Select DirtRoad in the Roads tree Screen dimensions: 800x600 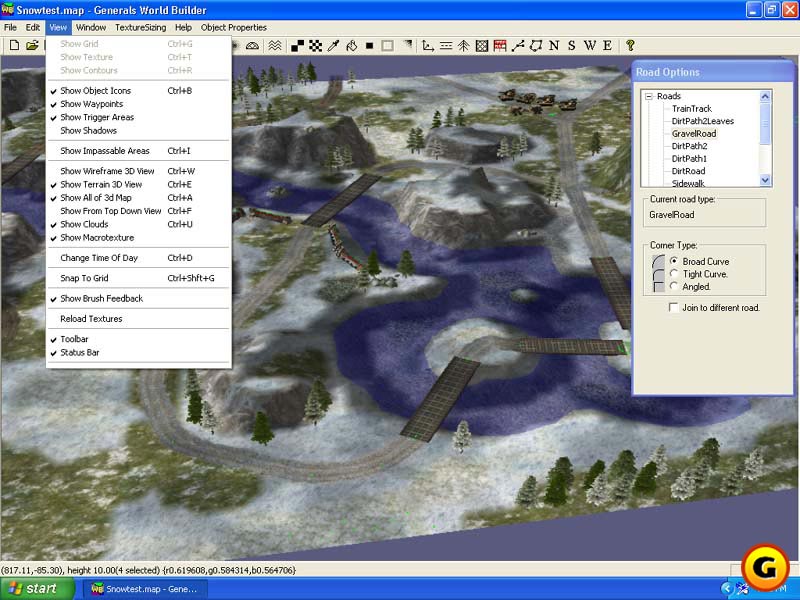coord(688,171)
